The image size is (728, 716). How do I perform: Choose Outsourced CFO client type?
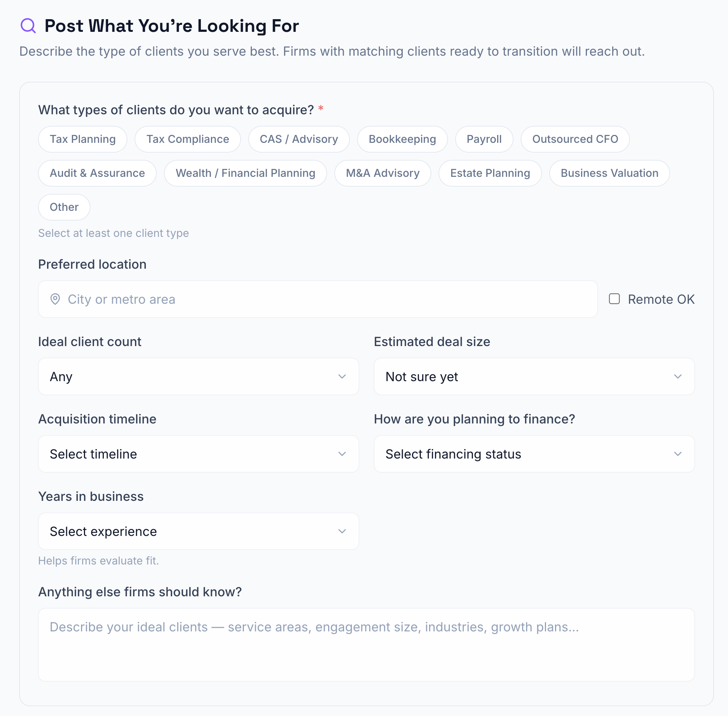pos(575,139)
